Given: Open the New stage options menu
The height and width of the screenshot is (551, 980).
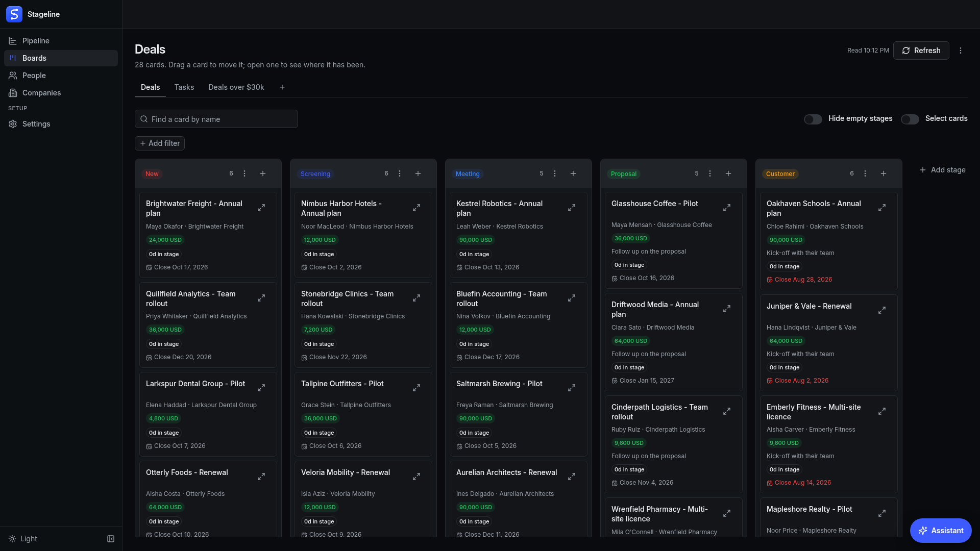Looking at the screenshot, I should 244,173.
